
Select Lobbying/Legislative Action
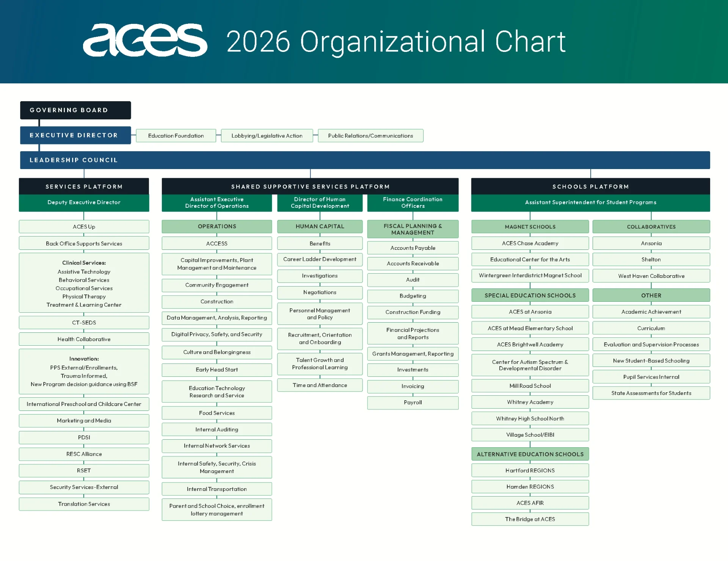267,135
